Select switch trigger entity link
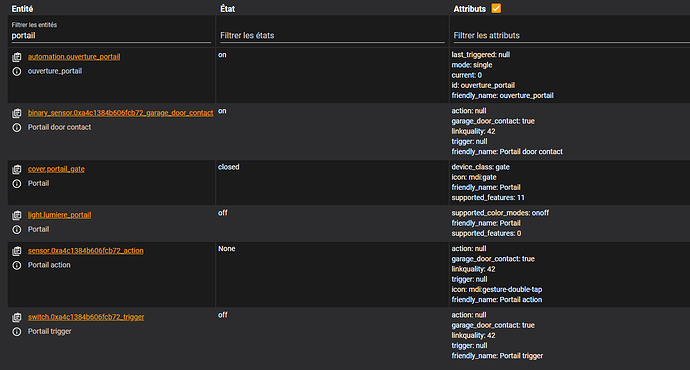Viewport: 690px width, 370px height. 86,317
